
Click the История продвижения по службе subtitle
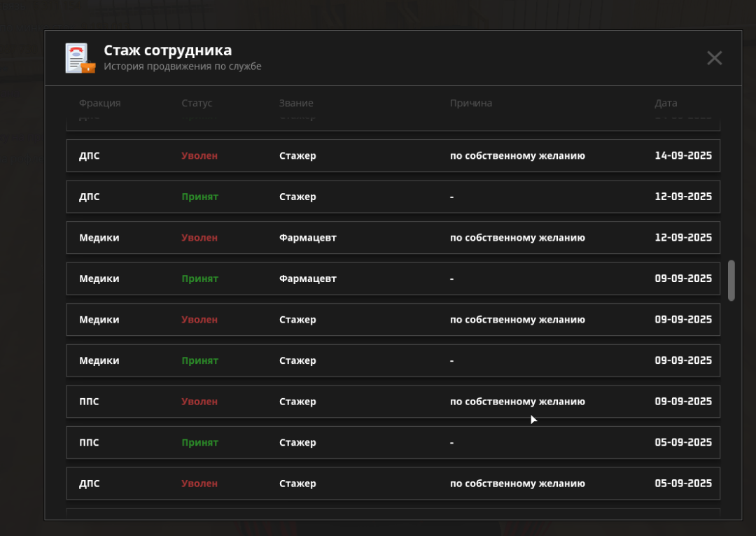pyautogui.click(x=182, y=66)
